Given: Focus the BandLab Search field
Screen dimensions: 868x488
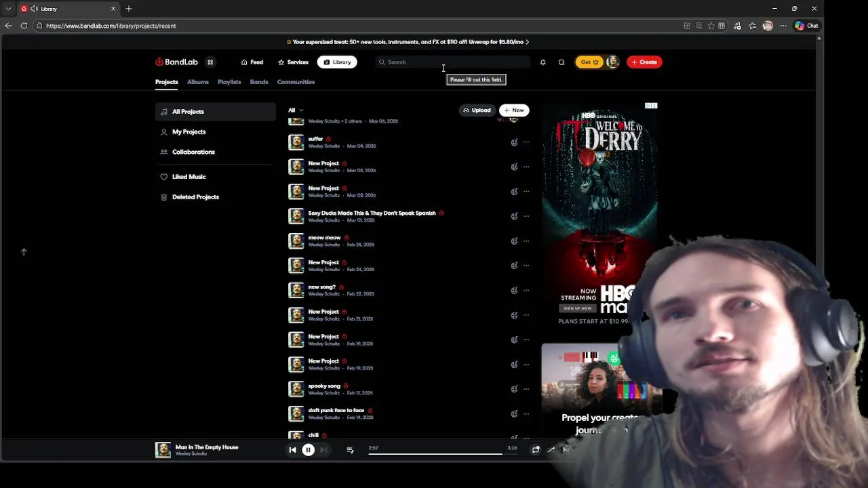Looking at the screenshot, I should 453,62.
